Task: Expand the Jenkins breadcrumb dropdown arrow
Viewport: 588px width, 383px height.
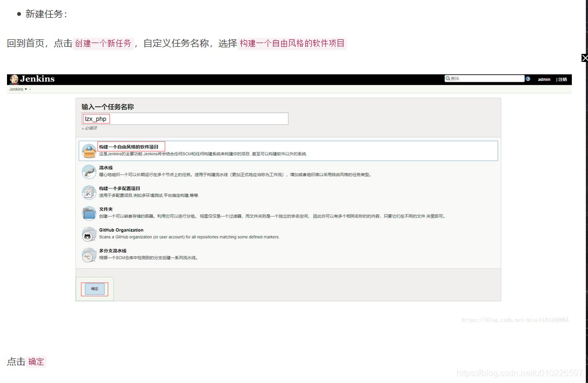Action: click(26, 89)
